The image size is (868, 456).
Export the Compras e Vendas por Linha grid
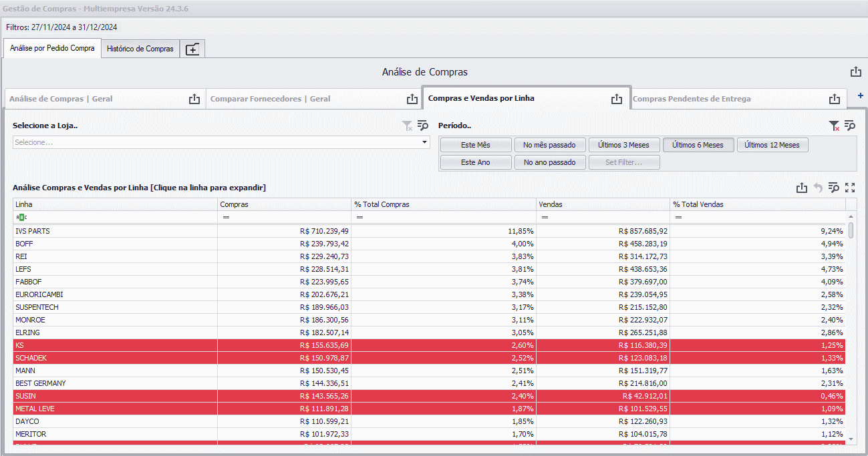point(802,188)
